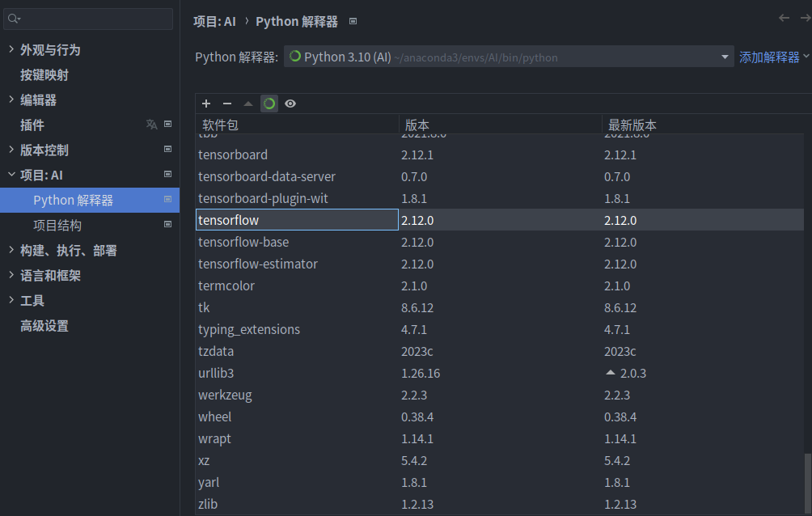
Task: Select tensorflow-estimator package row
Action: coord(500,264)
